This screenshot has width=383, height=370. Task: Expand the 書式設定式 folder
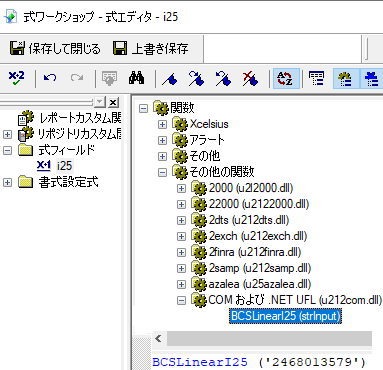tap(7, 182)
